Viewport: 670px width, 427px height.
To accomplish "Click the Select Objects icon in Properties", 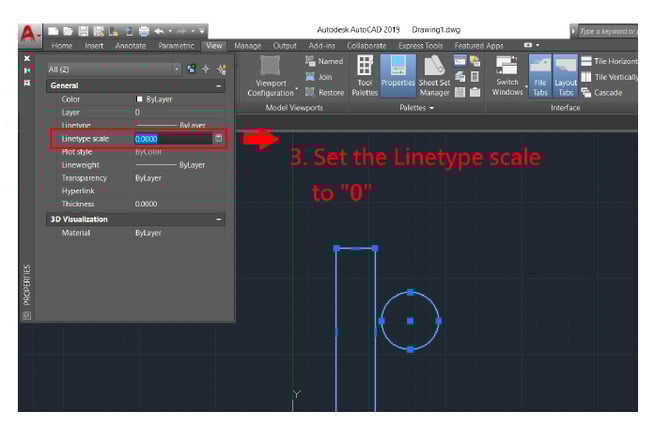I will [x=206, y=69].
